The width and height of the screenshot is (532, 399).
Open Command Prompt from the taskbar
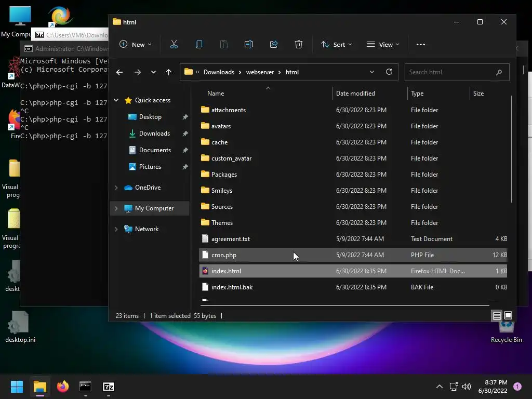[x=85, y=387]
